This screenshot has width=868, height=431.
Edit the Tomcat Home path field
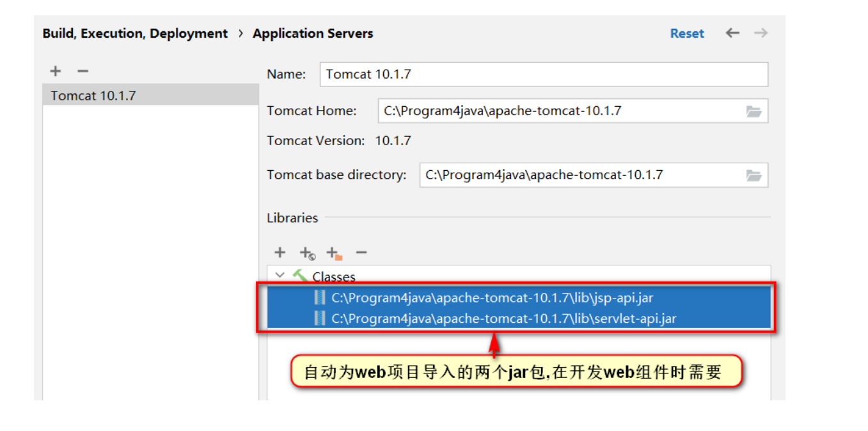562,111
